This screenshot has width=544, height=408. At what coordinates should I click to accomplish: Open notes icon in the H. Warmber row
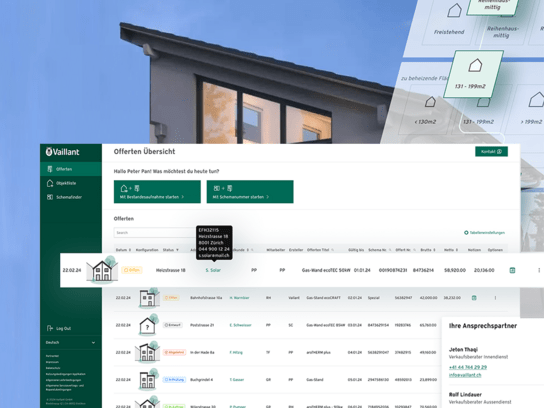coord(474,298)
